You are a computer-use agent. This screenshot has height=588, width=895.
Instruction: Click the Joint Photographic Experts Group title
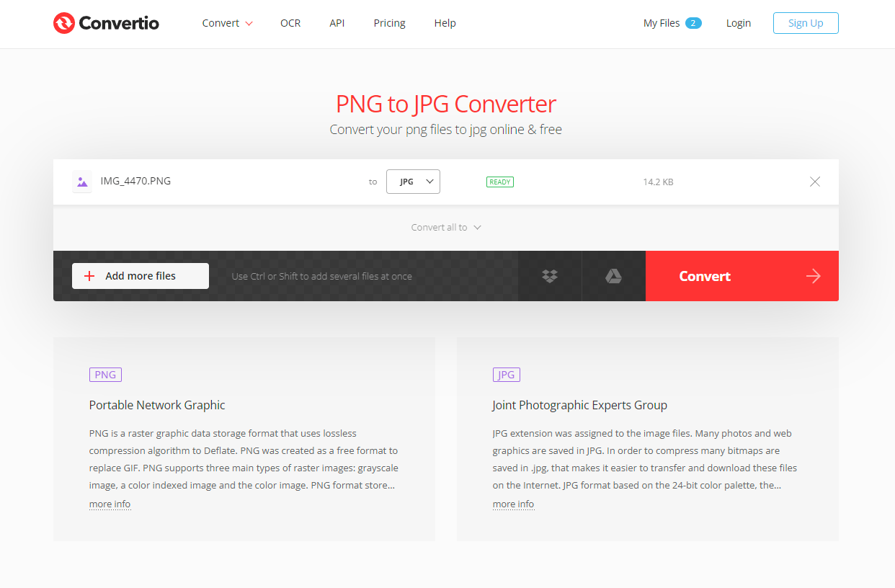click(x=580, y=405)
